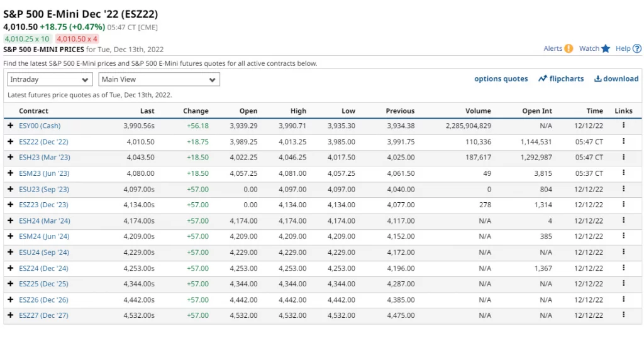Expand the ESZ24 (Dec '24) row plus sign
Viewport: 644px width, 341px height.
click(10, 268)
